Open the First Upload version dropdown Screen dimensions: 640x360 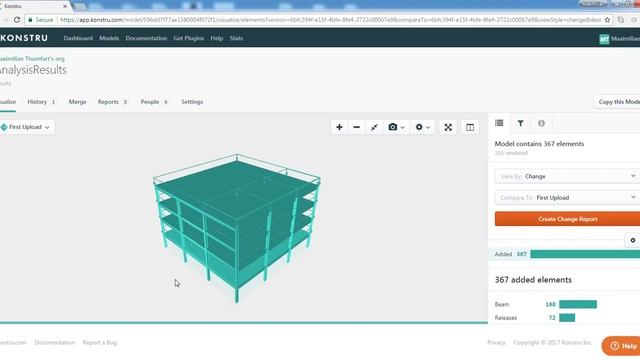[27, 127]
